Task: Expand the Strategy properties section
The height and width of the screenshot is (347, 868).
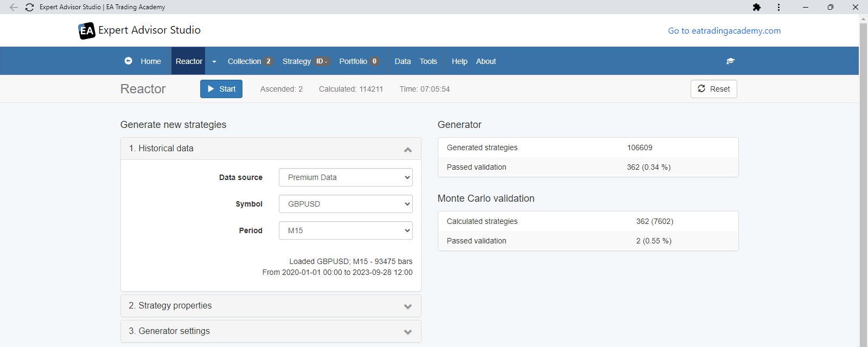Action: pos(271,306)
